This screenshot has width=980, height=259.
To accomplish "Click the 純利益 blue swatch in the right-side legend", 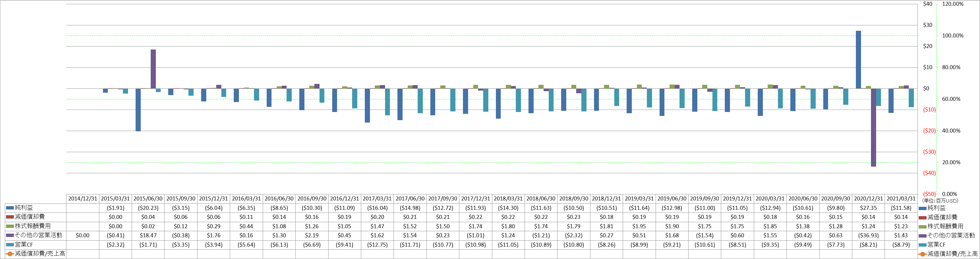I will point(923,208).
